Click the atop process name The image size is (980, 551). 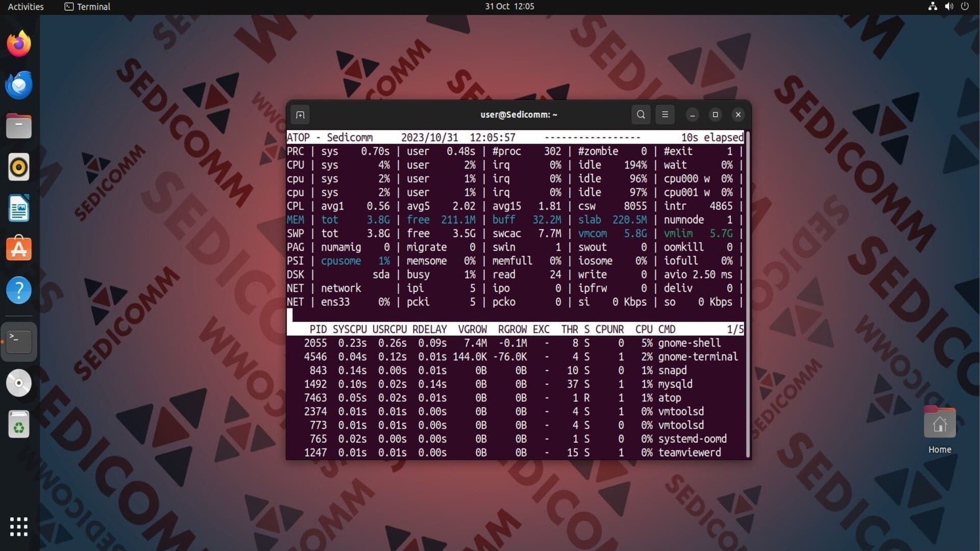coord(670,398)
